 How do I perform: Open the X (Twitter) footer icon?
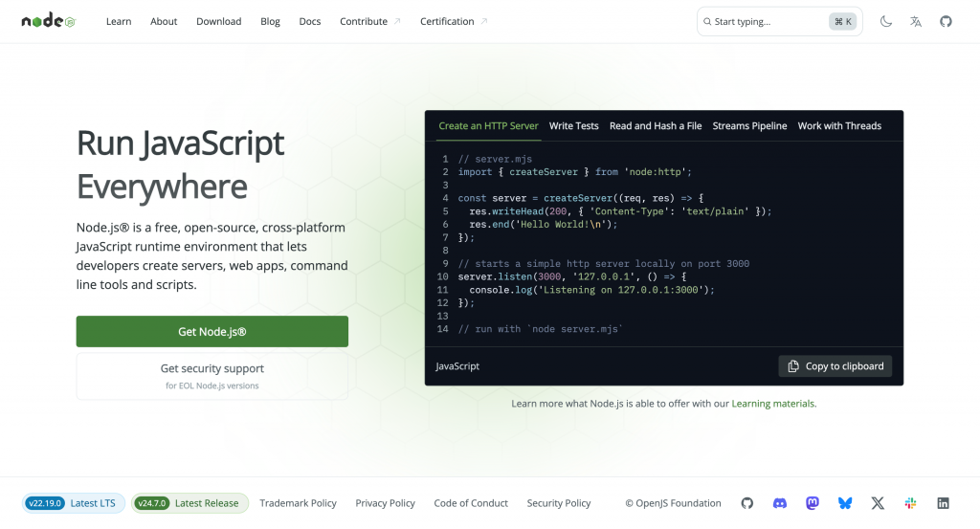(x=878, y=503)
